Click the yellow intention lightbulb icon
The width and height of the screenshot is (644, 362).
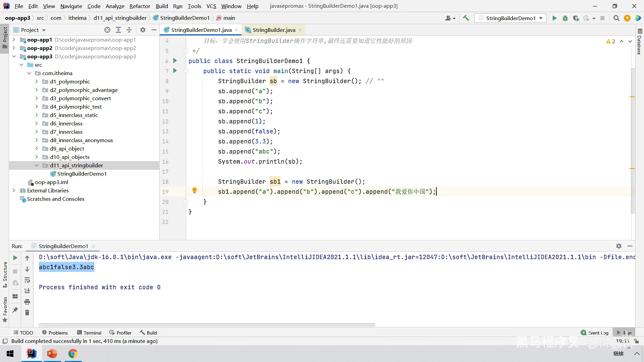(194, 190)
